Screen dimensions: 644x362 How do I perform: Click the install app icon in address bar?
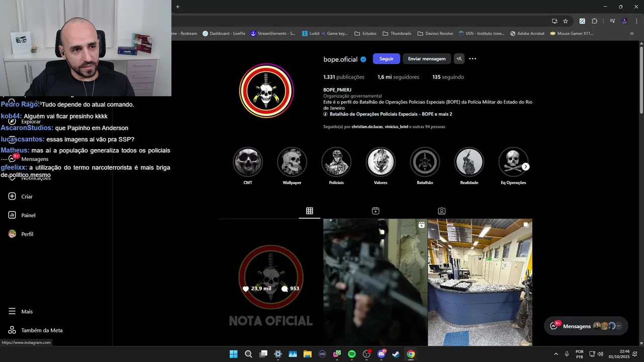pos(554,21)
